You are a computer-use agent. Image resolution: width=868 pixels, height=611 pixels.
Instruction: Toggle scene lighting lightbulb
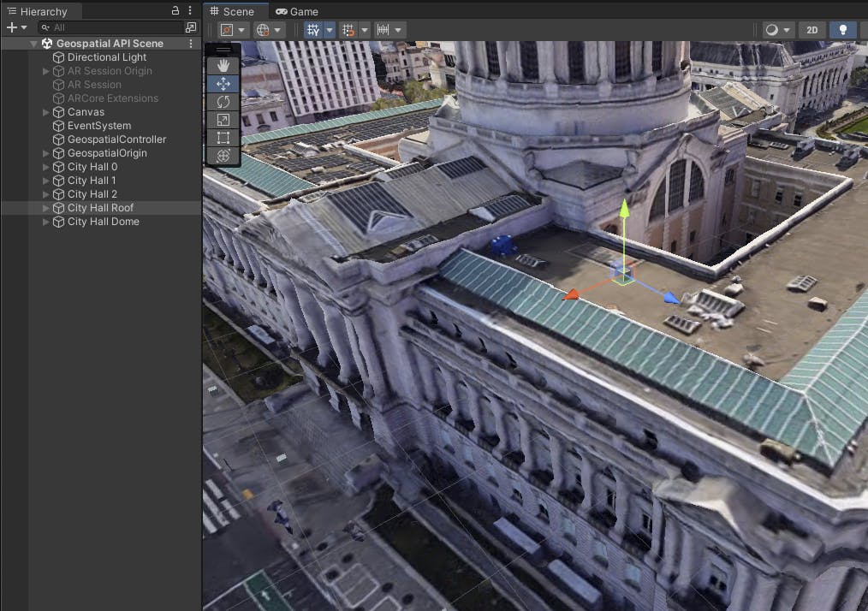842,29
